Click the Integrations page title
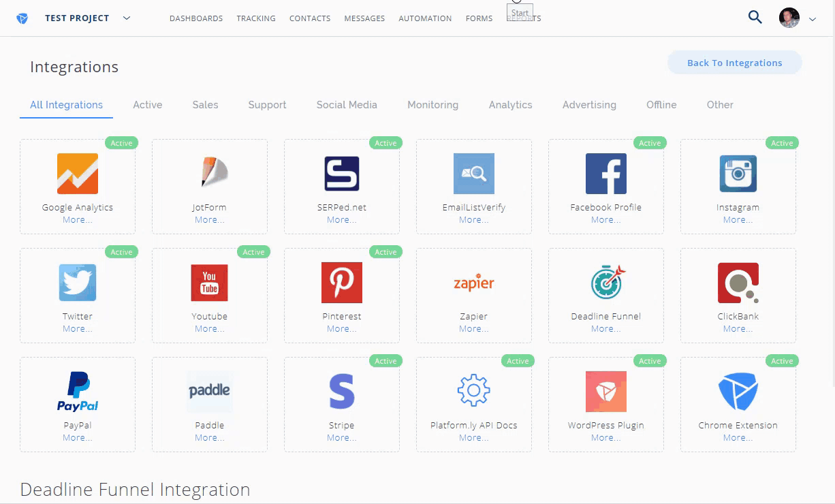 (74, 67)
